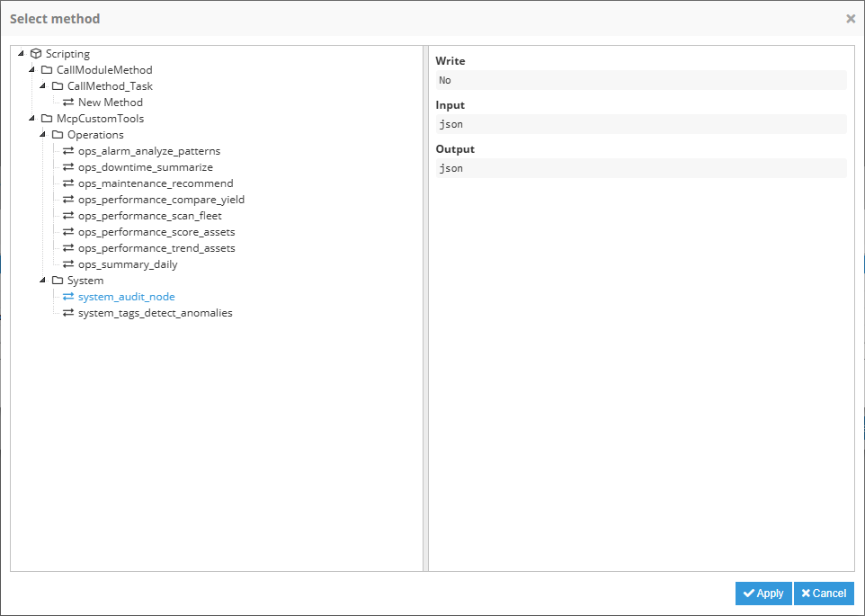Click the CallModuleMethod folder icon
The image size is (865, 616).
47,70
